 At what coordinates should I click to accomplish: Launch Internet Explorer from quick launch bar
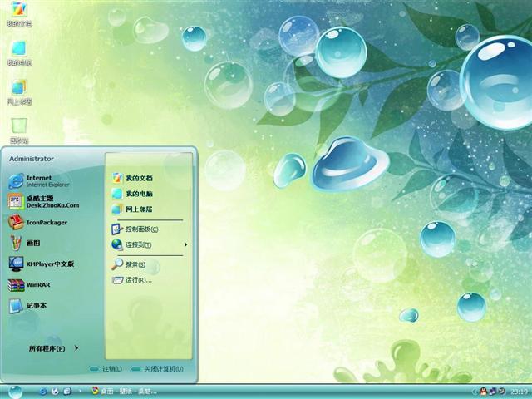click(x=43, y=392)
